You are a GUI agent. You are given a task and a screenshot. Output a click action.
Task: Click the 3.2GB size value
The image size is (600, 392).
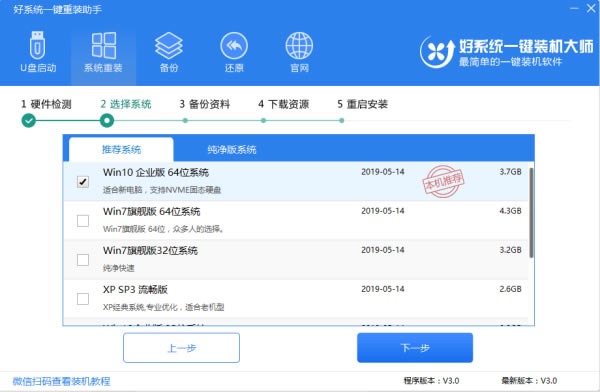coord(510,250)
